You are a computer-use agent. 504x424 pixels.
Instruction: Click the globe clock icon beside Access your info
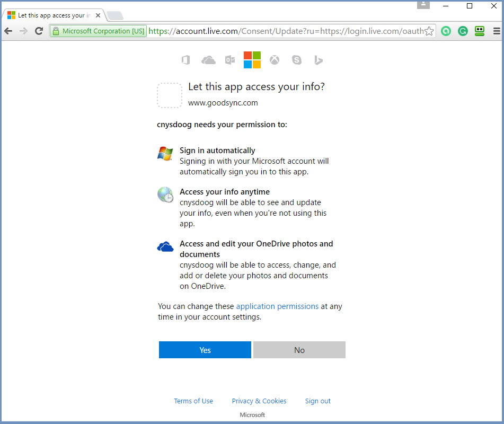point(165,195)
